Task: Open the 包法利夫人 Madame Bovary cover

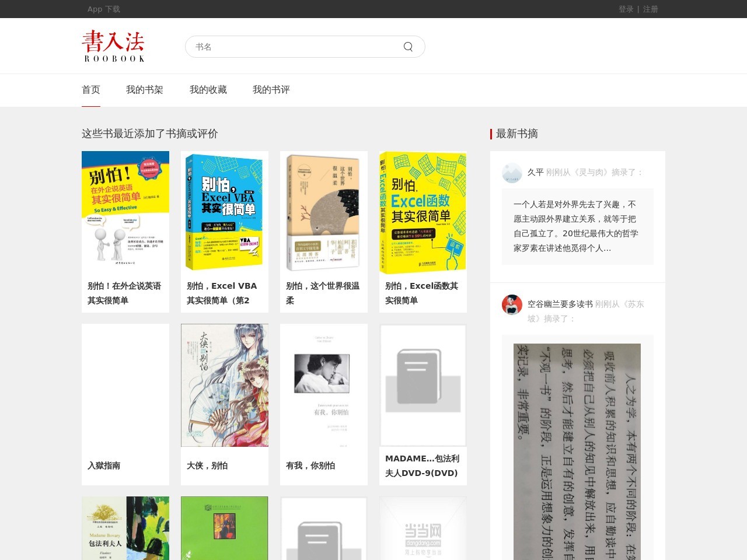Action: [x=125, y=528]
